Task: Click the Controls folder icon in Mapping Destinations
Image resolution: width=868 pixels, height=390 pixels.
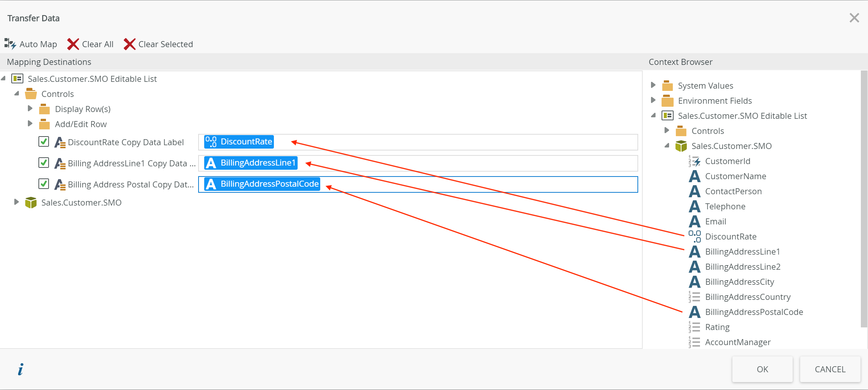Action: [x=31, y=94]
